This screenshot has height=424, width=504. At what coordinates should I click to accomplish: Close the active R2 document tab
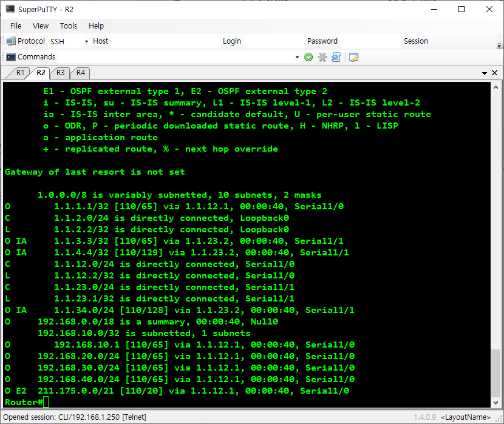495,73
